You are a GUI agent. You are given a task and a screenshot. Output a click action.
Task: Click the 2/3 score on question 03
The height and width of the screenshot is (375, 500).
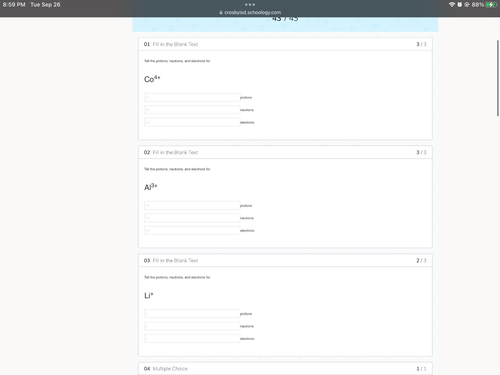coord(421,261)
